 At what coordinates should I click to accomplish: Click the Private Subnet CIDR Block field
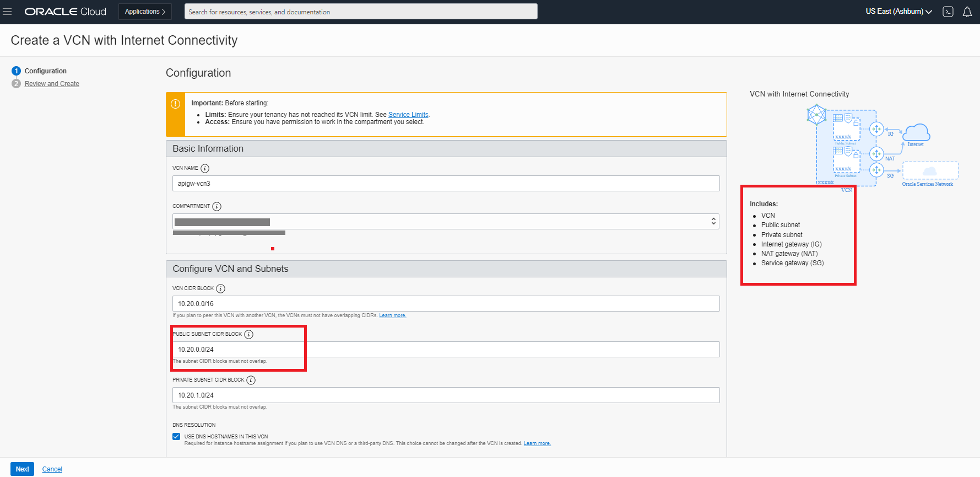click(x=445, y=395)
